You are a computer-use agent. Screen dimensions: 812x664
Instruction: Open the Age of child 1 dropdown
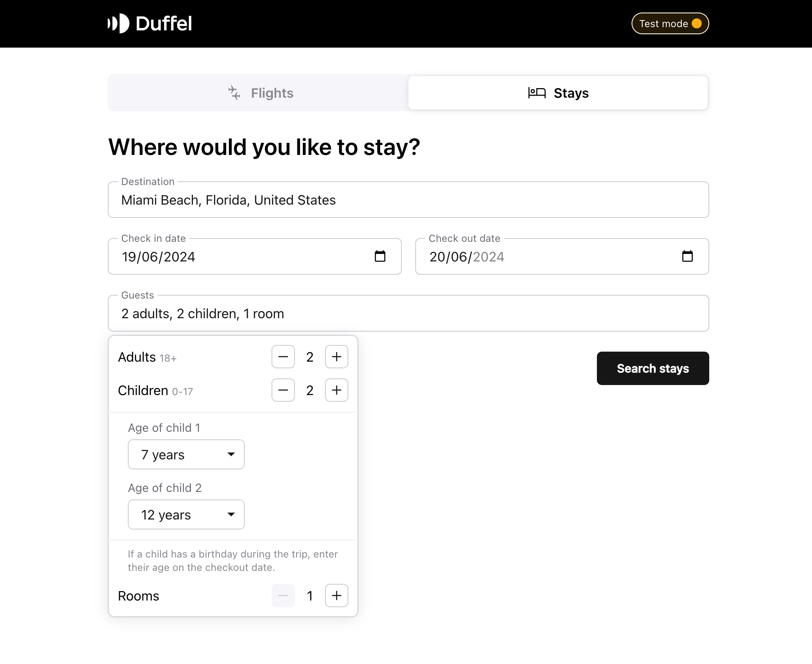coord(186,454)
